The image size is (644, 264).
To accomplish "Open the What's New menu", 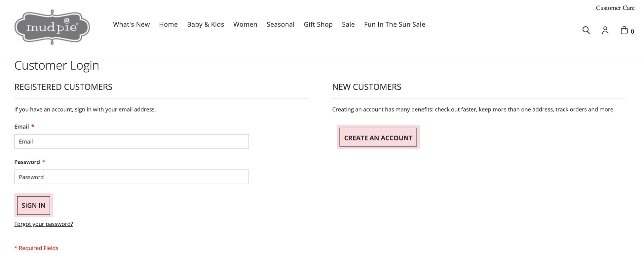I will coord(132,24).
